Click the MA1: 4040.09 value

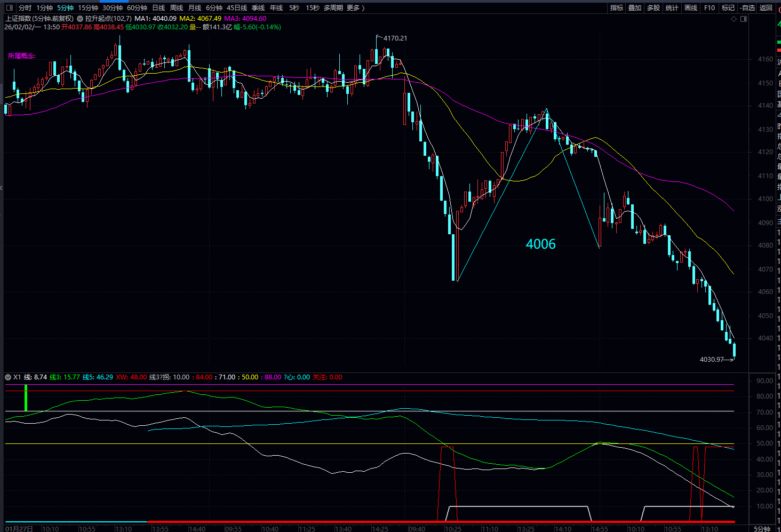[x=155, y=19]
